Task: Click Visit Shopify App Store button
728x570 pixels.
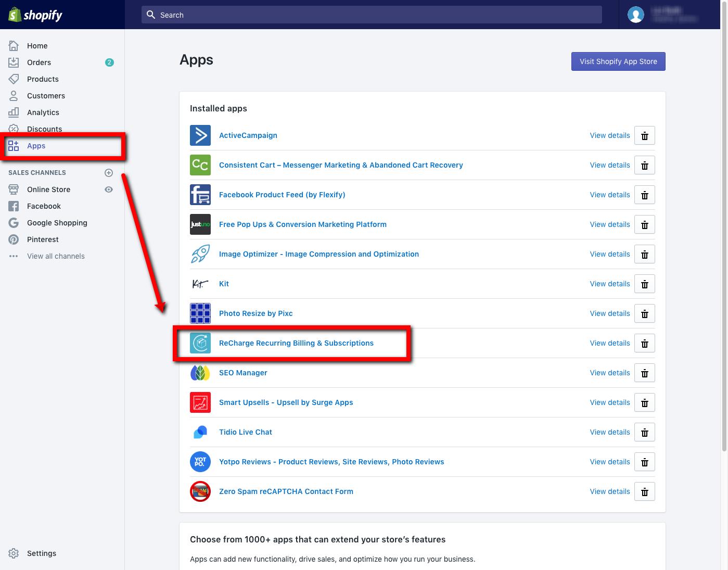Action: (618, 61)
